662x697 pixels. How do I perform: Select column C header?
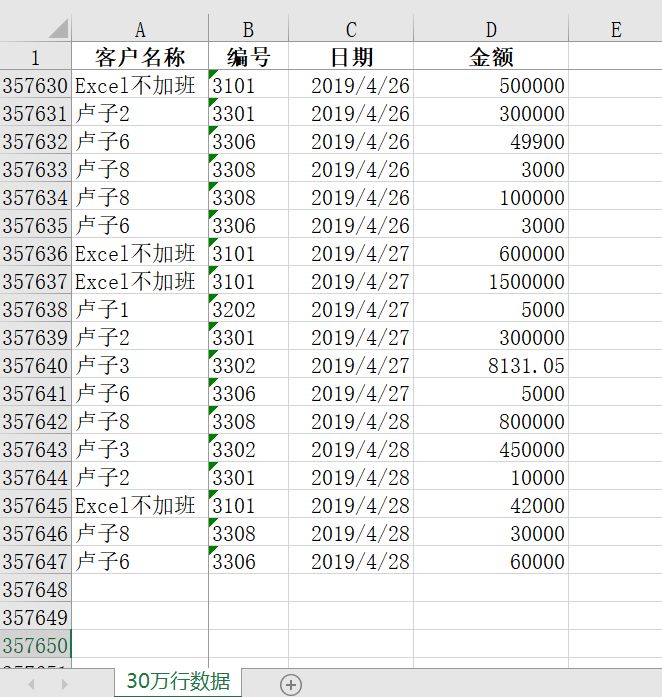[351, 29]
